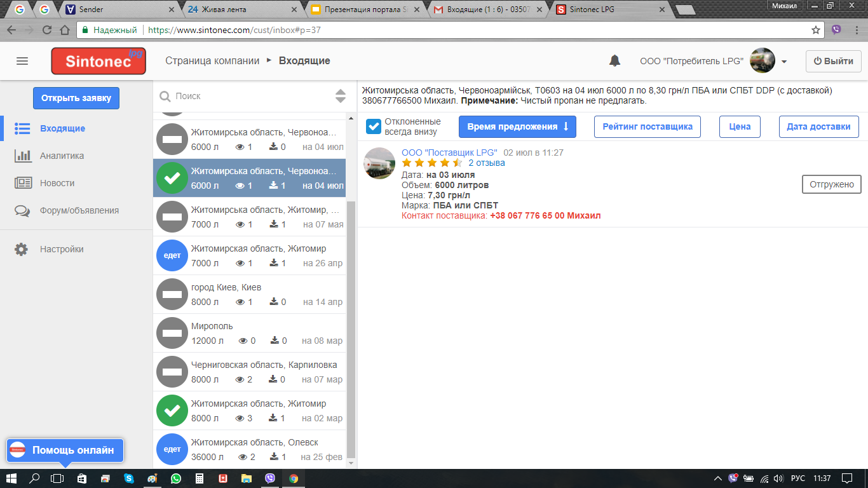Select the green-checked Житомирська область 6000 л request
Image resolution: width=868 pixels, height=488 pixels.
[249, 178]
